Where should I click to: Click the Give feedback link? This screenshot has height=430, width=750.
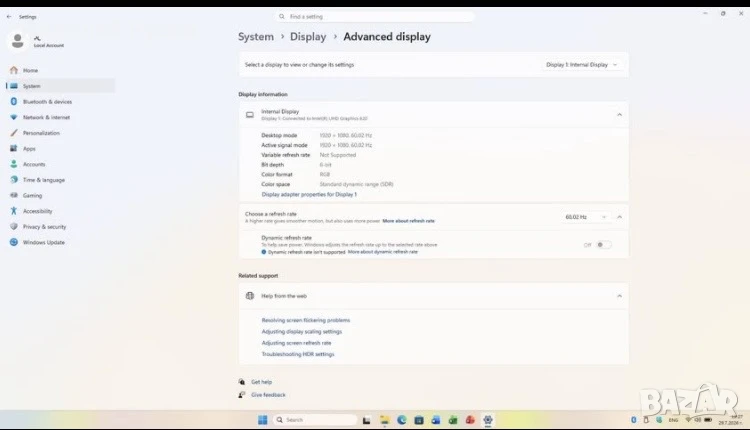point(268,395)
